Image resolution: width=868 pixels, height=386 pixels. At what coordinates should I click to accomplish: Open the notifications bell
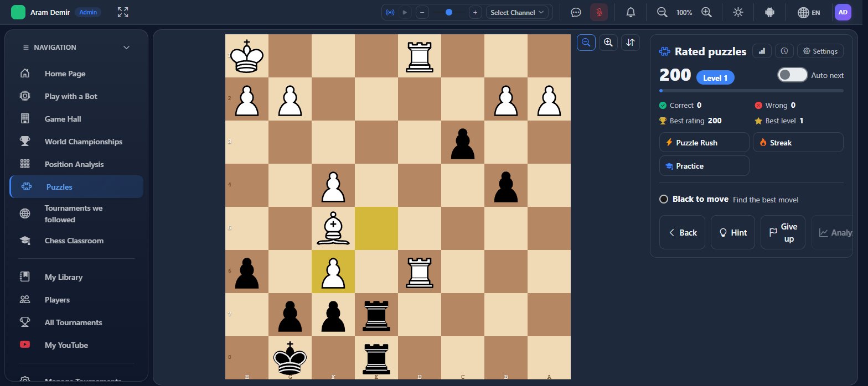[631, 12]
